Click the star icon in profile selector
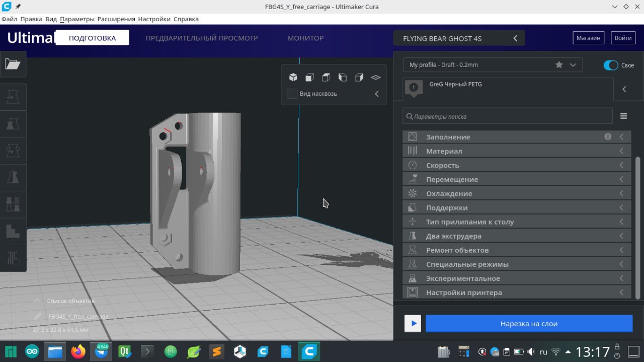The width and height of the screenshot is (644, 362). point(559,65)
